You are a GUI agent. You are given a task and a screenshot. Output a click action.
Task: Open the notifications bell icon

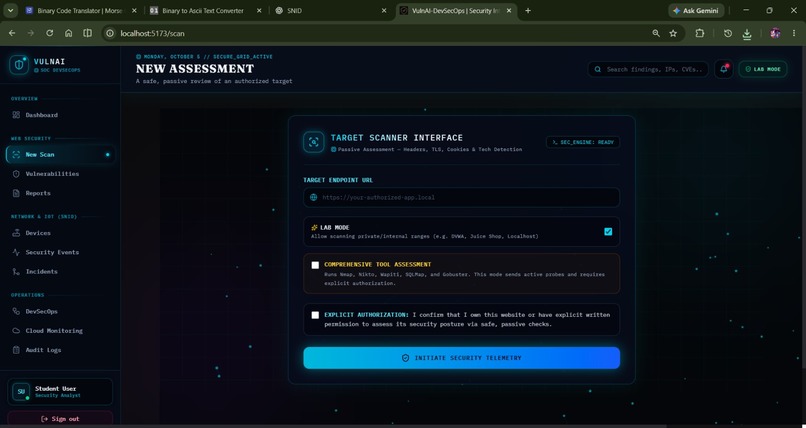pos(724,69)
